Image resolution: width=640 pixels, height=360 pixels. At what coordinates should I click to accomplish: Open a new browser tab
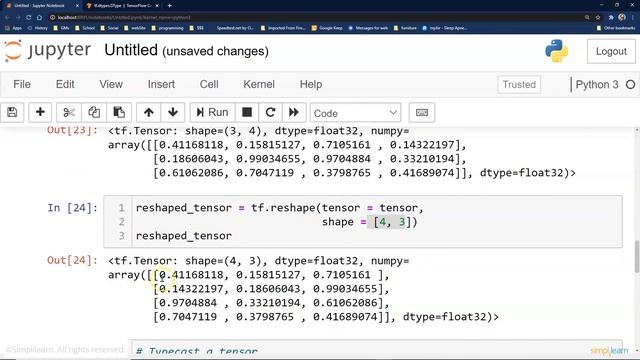(169, 6)
